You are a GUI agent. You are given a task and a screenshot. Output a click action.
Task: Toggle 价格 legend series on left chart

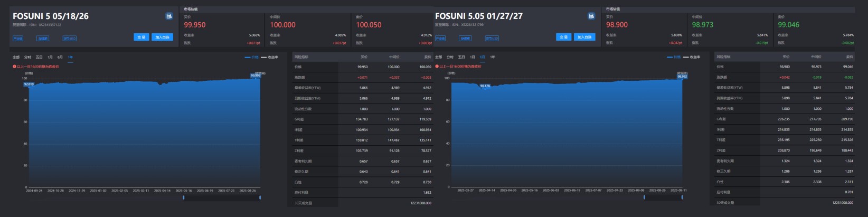pyautogui.click(x=252, y=57)
